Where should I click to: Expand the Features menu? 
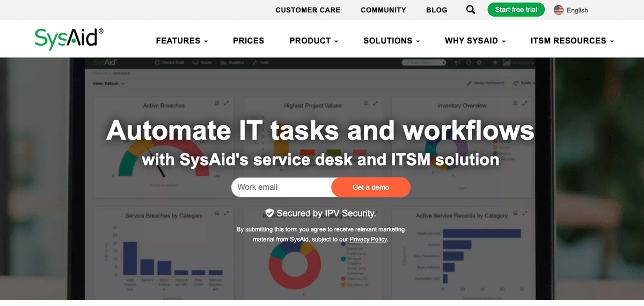tap(182, 41)
